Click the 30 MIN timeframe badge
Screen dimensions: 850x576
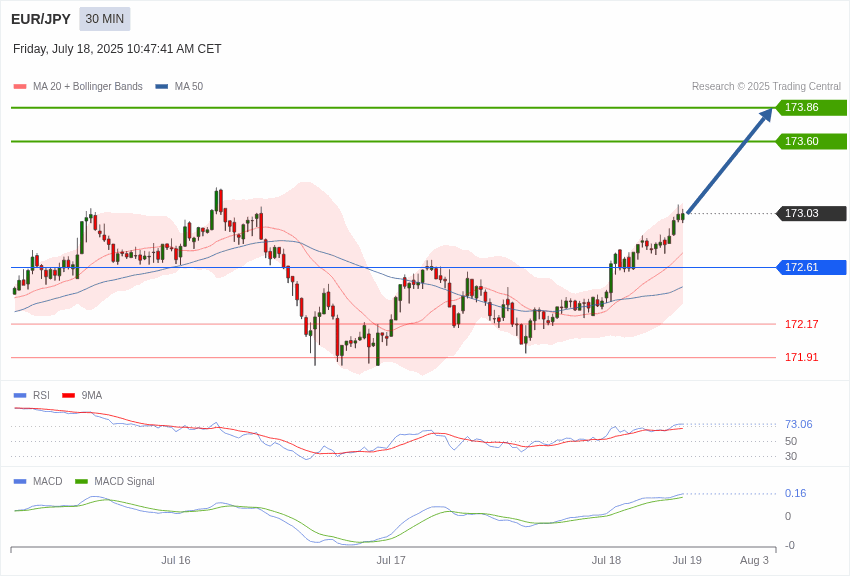[x=105, y=19]
